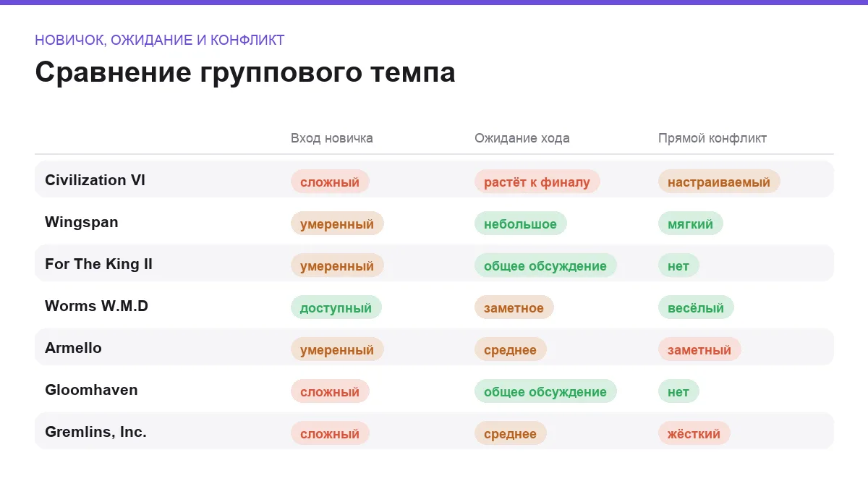868x489 pixels.
Task: Click 'среднее' tag in Gremlins, Inc. row
Action: (511, 433)
